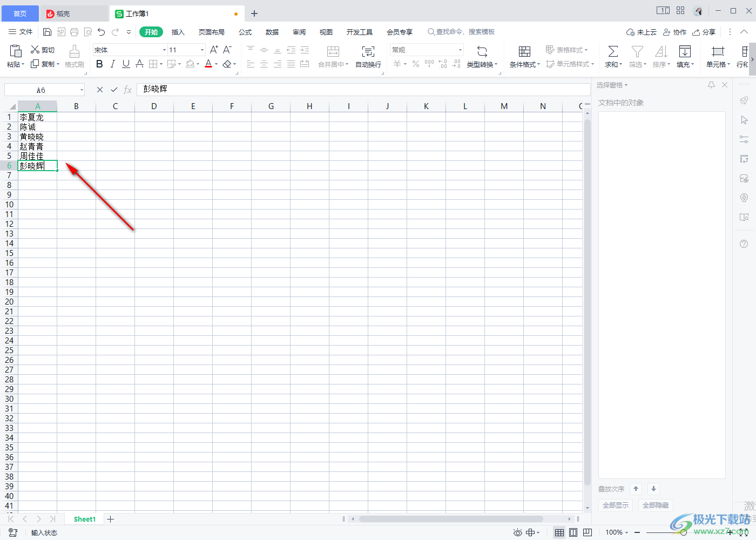
Task: Click the erase/clear format icon
Action: click(227, 64)
